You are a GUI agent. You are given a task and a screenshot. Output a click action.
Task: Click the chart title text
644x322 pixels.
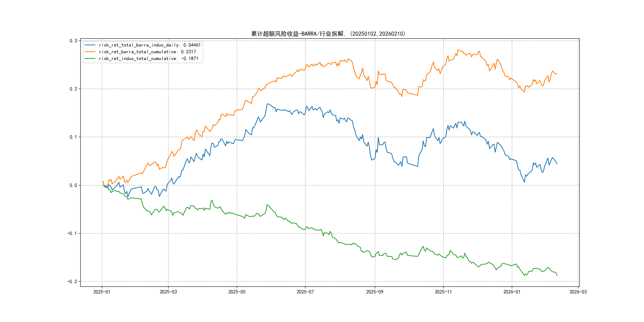(x=328, y=34)
